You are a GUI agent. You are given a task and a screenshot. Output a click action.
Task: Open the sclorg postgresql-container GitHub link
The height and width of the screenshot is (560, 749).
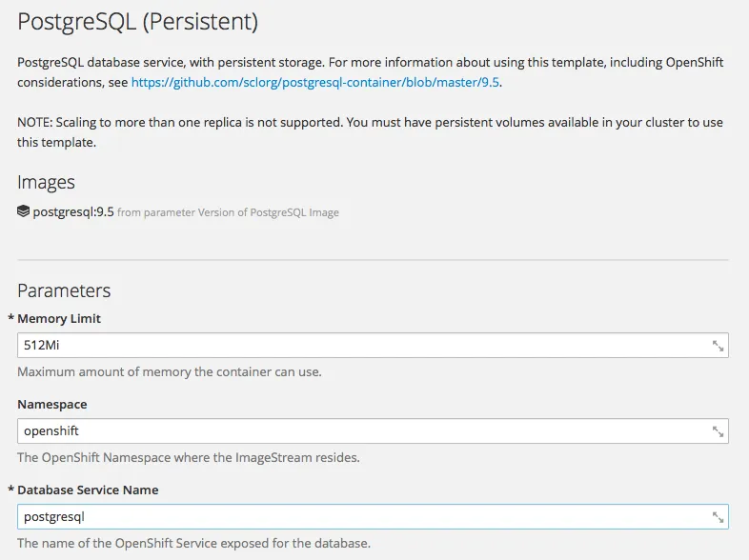315,82
